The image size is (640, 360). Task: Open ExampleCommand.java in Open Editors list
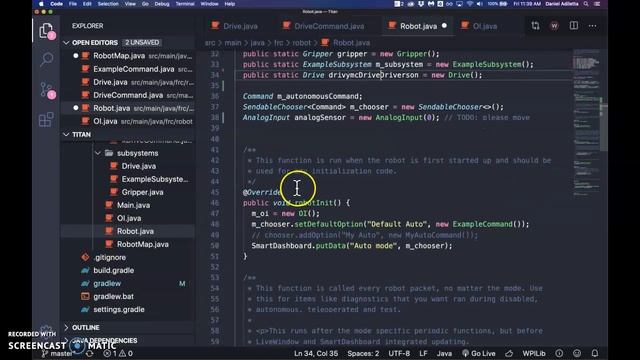tap(128, 69)
